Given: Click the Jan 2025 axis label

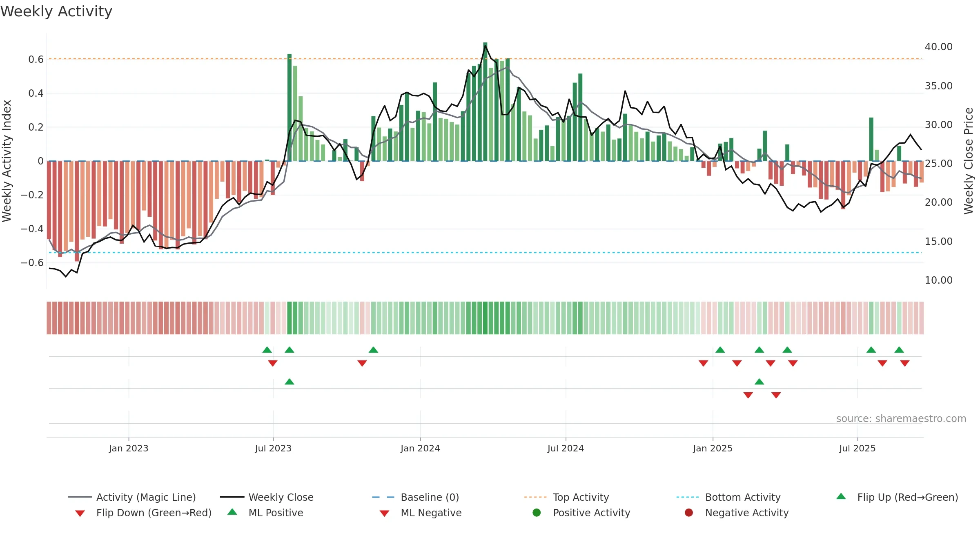Looking at the screenshot, I should pyautogui.click(x=713, y=449).
